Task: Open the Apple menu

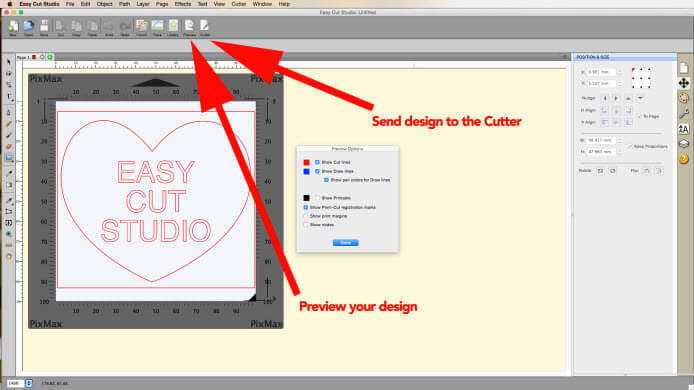Action: coord(9,4)
